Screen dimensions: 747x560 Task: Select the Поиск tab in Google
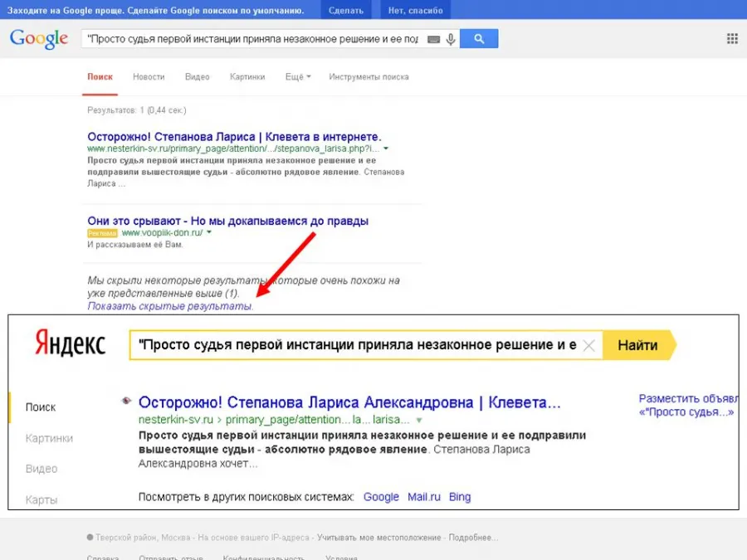(x=100, y=76)
